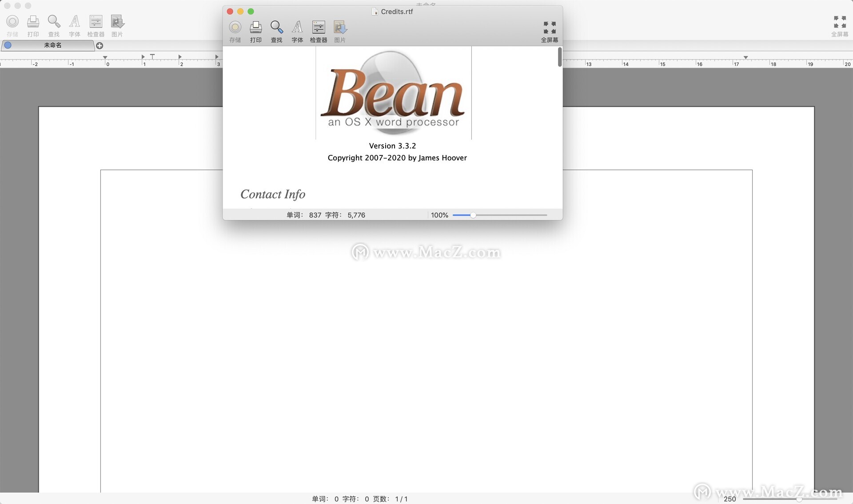Open the Inspector in Credits.rtf toolbar
Viewport: 853px width, 504px height.
(319, 28)
